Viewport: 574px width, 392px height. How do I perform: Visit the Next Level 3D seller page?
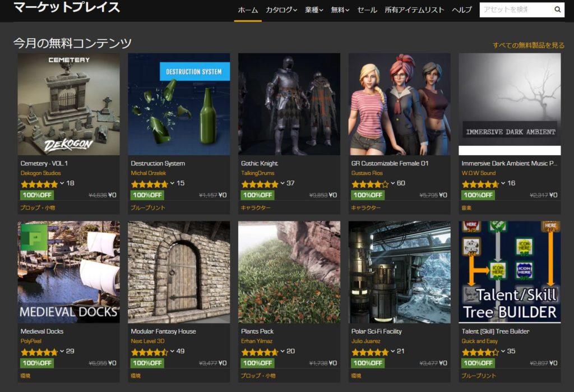pos(147,341)
